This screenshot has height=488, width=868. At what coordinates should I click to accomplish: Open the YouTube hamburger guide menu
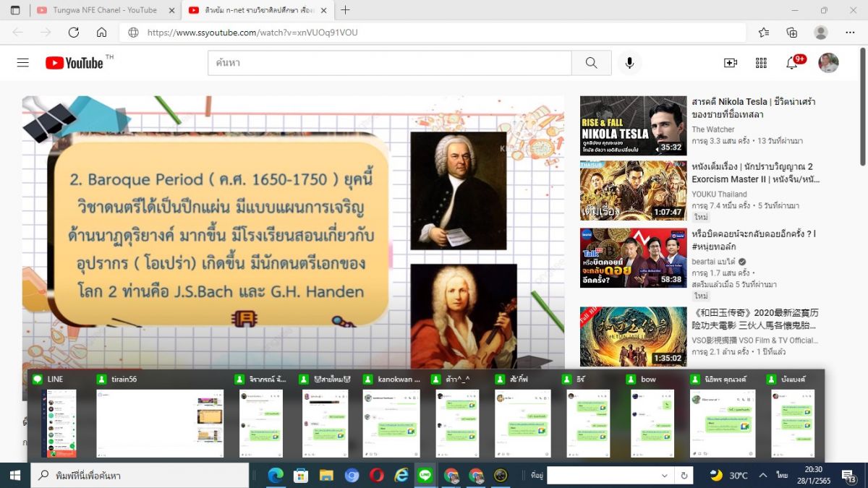23,63
